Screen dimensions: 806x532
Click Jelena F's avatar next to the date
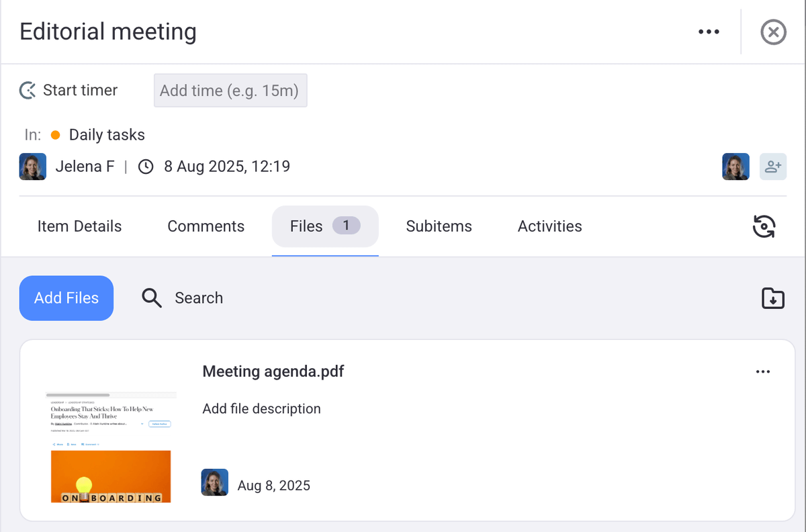(32, 166)
